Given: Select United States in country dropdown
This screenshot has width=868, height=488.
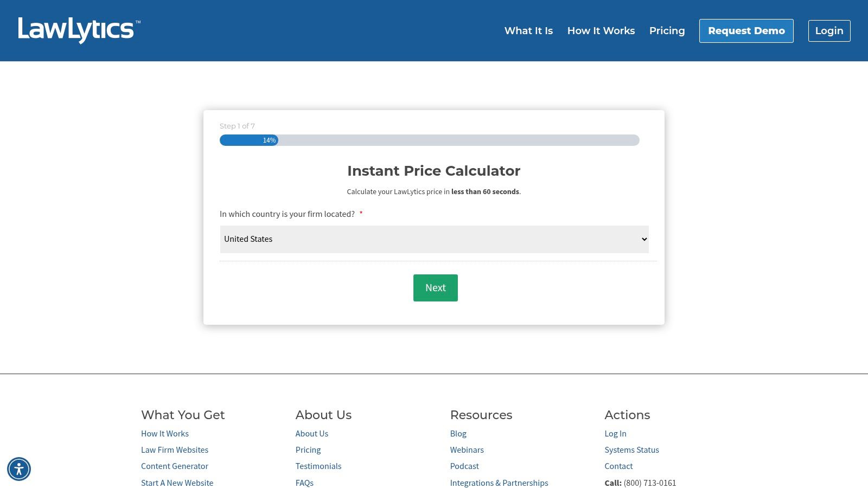Looking at the screenshot, I should coord(434,239).
